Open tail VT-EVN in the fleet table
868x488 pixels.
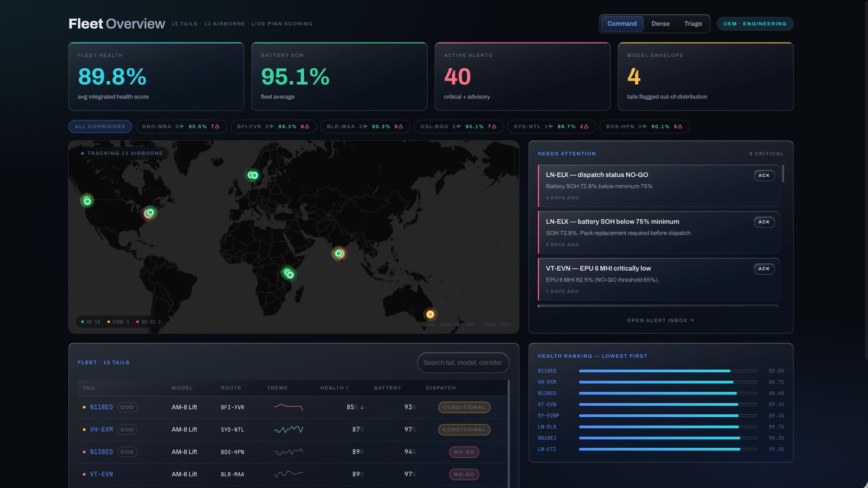[x=101, y=474]
